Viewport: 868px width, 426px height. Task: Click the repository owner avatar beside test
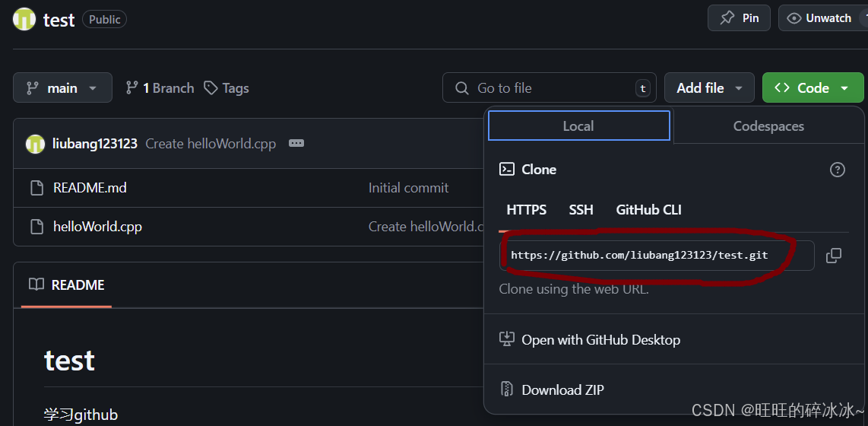tap(24, 19)
